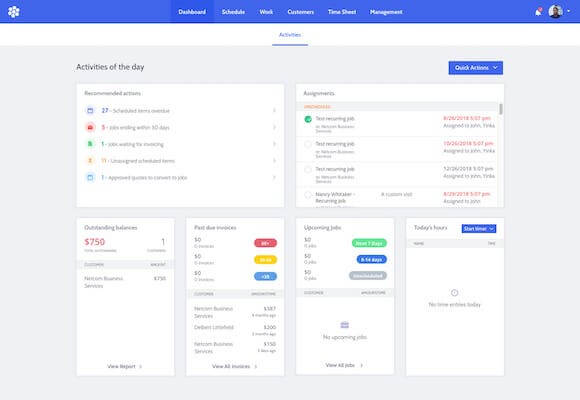
Task: Click the orange unassigned scheduled items icon
Action: coord(90,161)
